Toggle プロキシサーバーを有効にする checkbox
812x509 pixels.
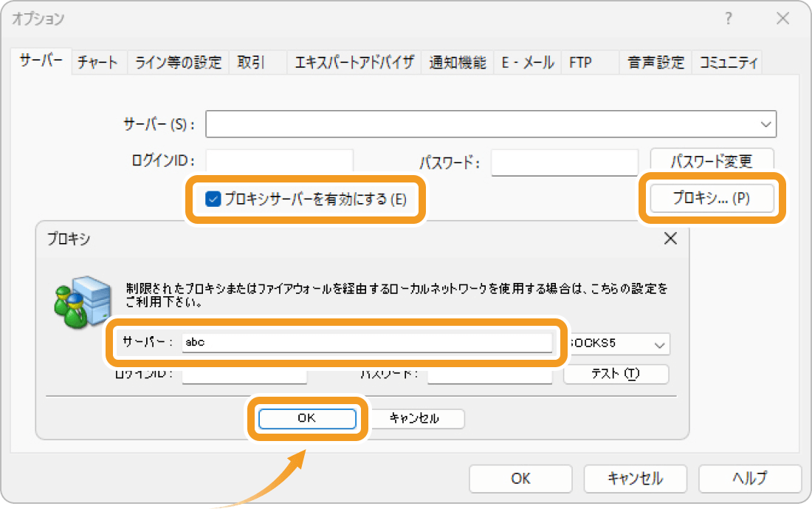pos(213,199)
